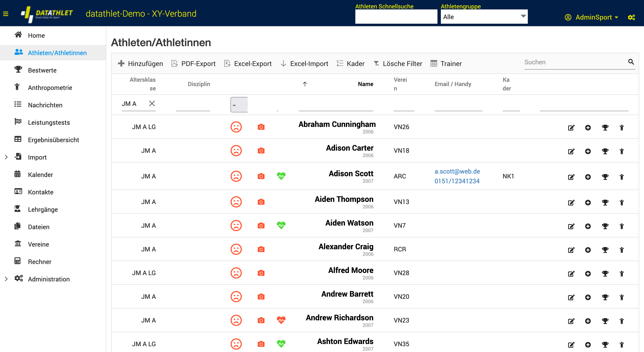Image resolution: width=644 pixels, height=352 pixels.
Task: Open the AdminSport user menu
Action: pos(592,17)
